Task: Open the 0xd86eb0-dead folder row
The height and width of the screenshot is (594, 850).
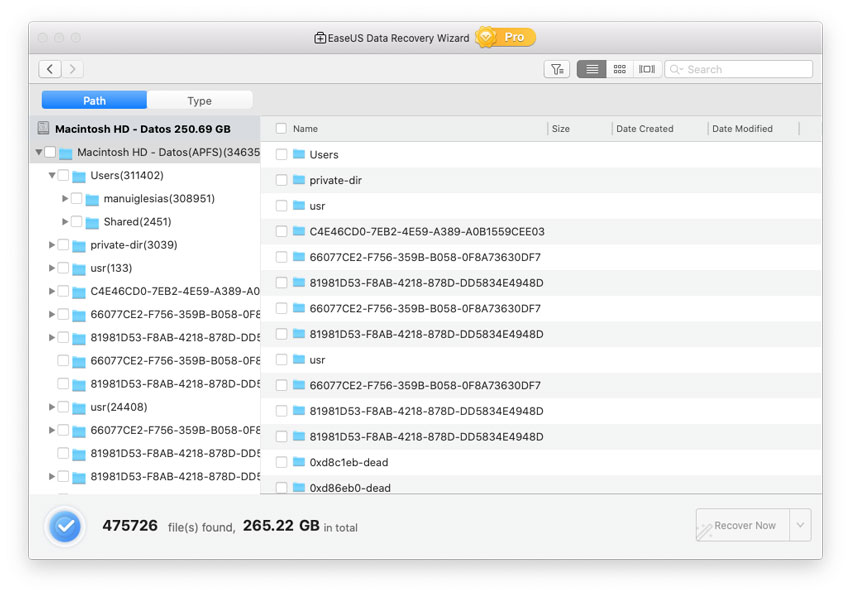Action: point(541,486)
